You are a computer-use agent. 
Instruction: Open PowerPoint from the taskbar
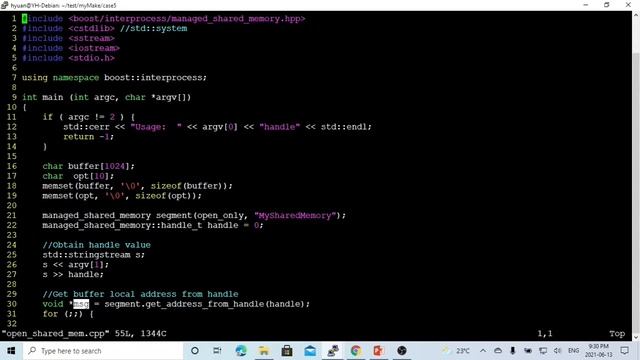click(x=378, y=351)
